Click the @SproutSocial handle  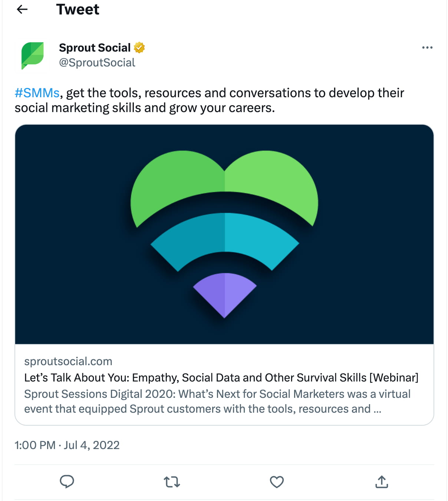coord(97,62)
